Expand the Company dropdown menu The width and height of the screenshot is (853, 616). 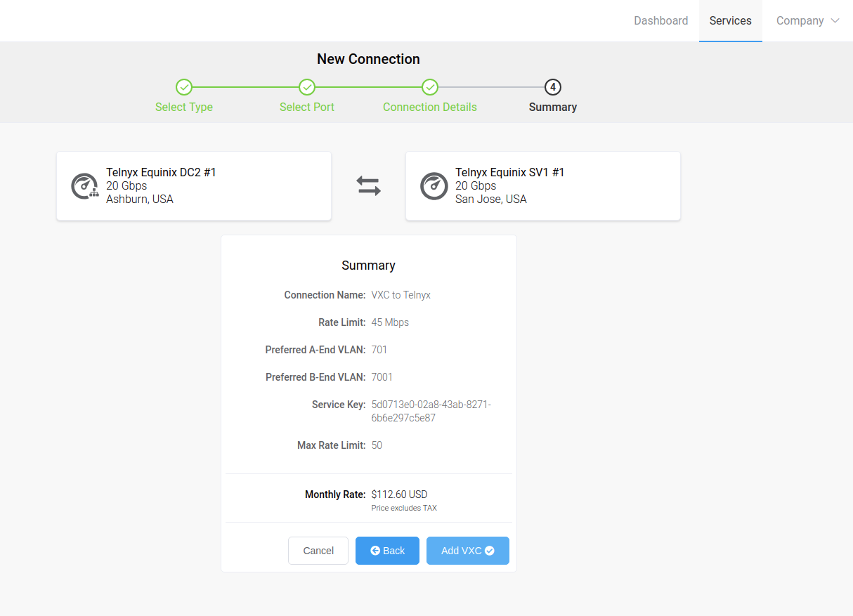(807, 21)
